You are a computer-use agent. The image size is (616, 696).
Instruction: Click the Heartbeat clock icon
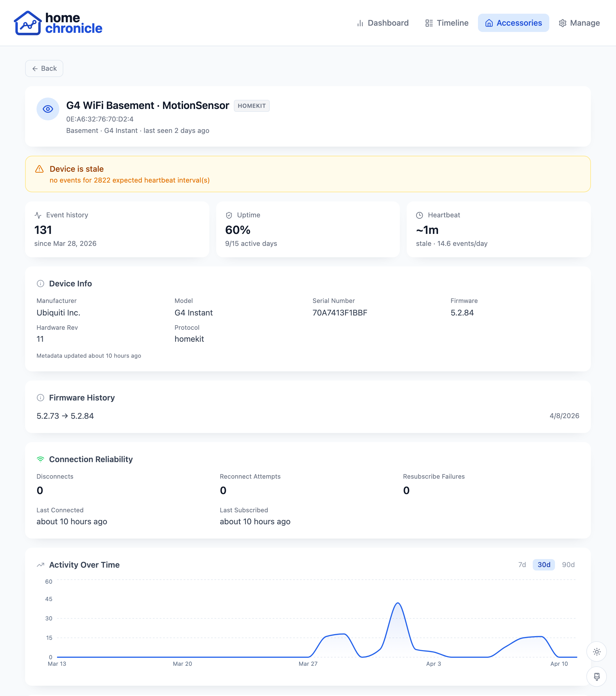click(420, 215)
